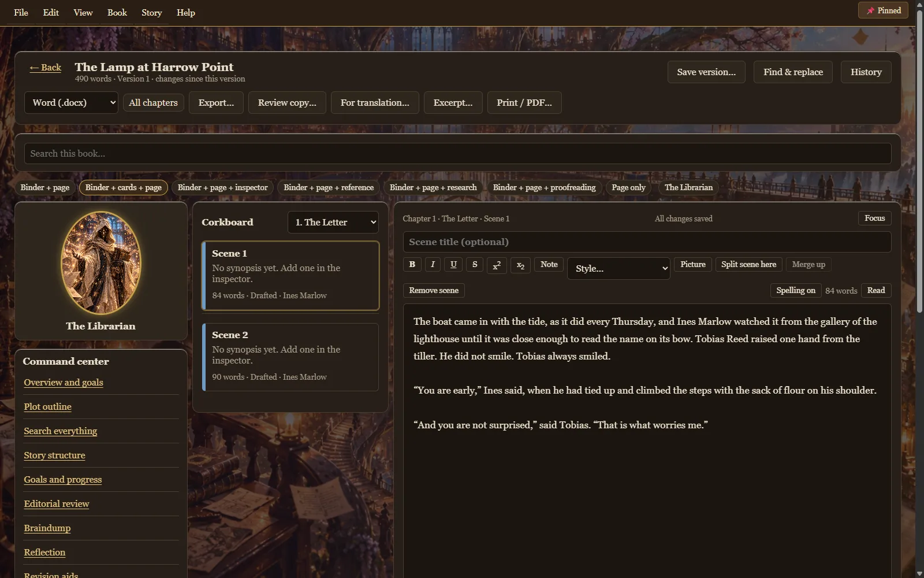Screen dimensions: 924x578
Task: Click Review copy... button
Action: pos(287,102)
